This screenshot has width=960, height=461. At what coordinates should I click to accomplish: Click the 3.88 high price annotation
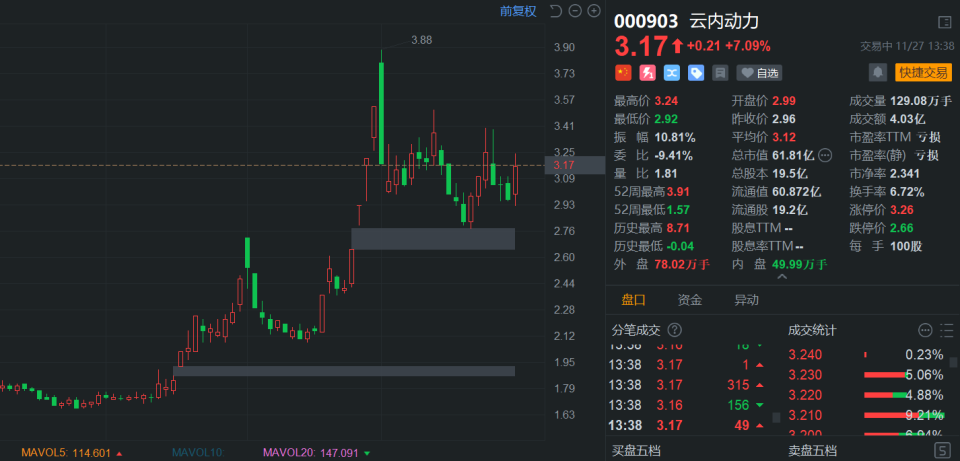pos(421,40)
